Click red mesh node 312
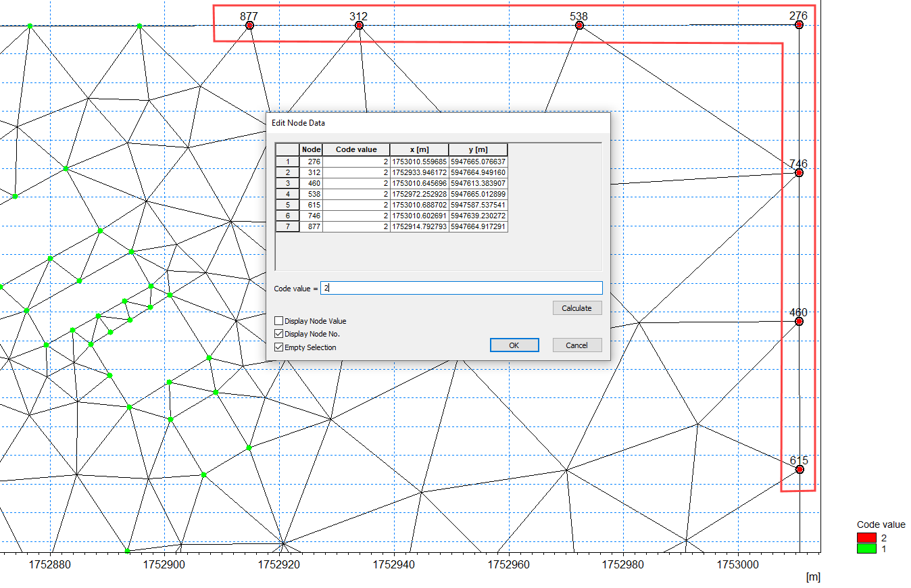This screenshot has width=911, height=588. pos(359,25)
